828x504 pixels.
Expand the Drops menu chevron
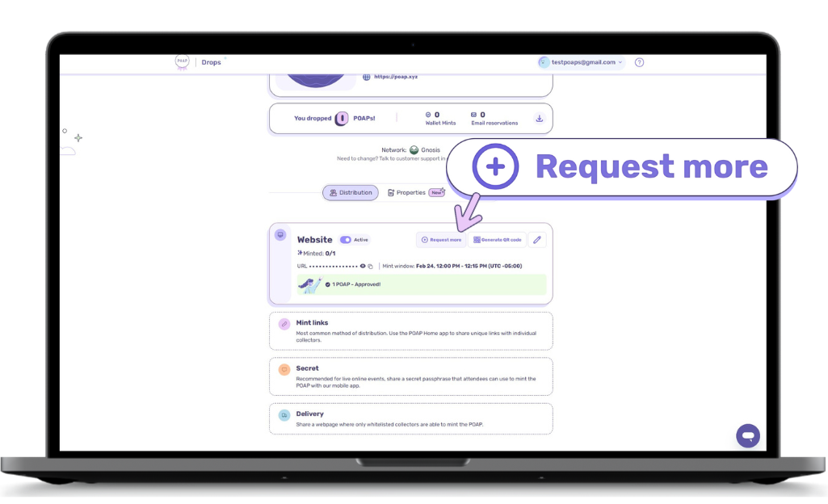pos(225,58)
